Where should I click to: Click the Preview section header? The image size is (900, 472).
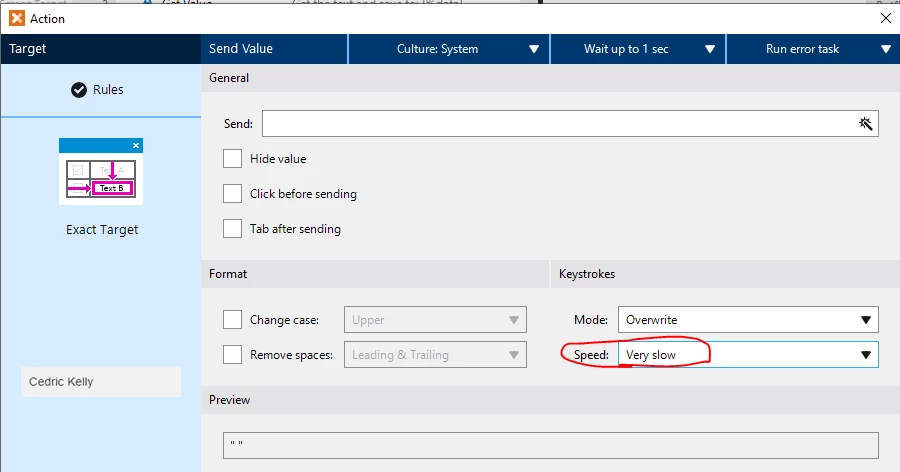click(x=550, y=400)
